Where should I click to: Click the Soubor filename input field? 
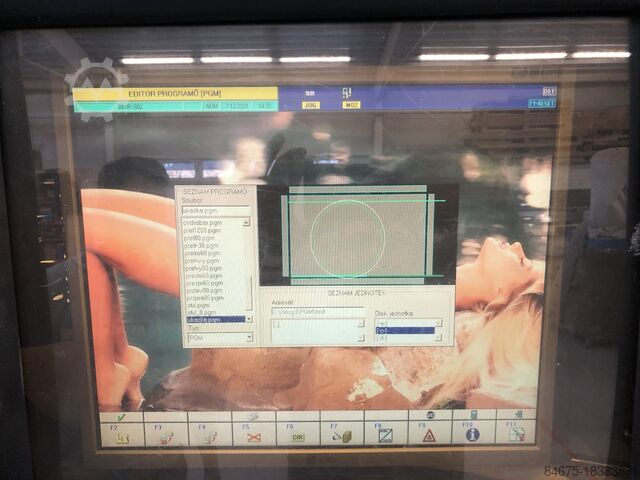click(x=215, y=211)
